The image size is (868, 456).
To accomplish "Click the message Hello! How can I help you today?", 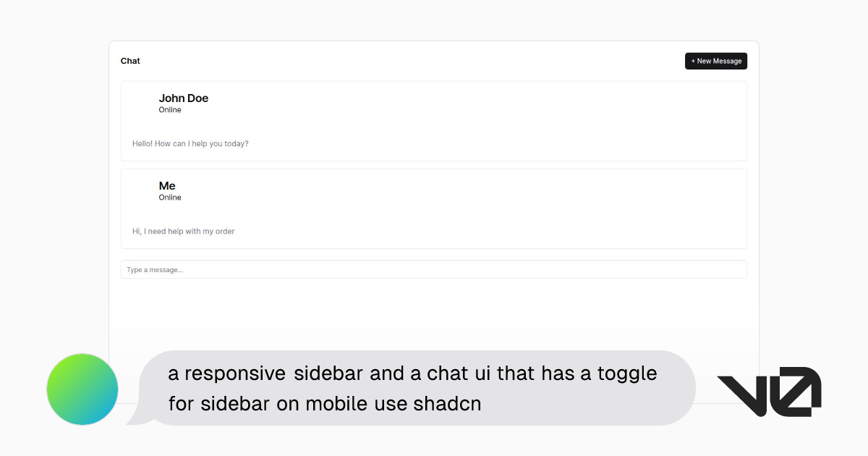I will pyautogui.click(x=190, y=143).
